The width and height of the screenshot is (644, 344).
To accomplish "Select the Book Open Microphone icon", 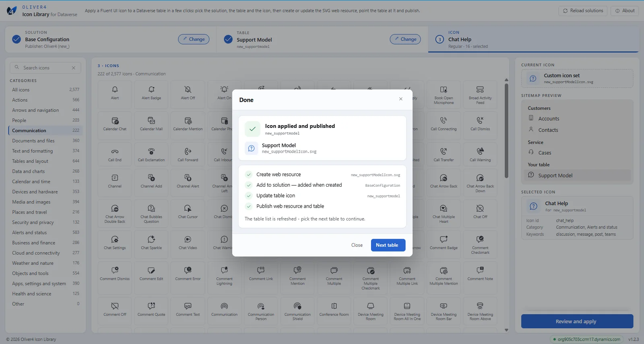I will coord(444,95).
